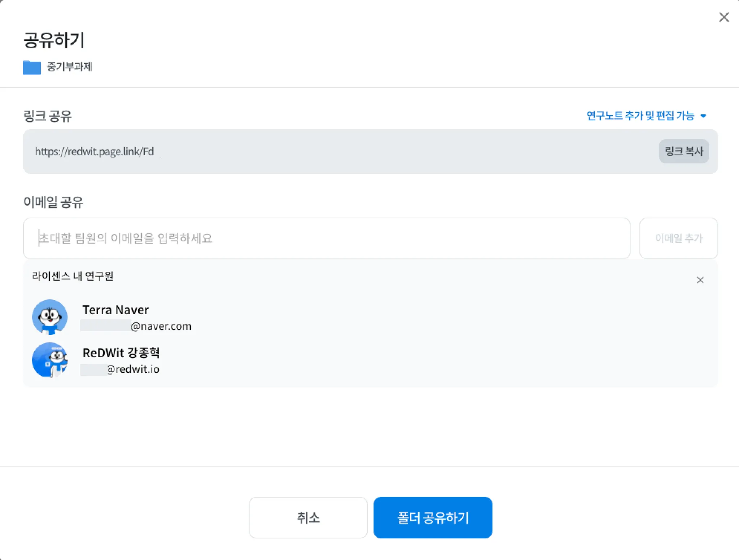The height and width of the screenshot is (560, 739).
Task: Select Terra Naver from researcher list
Action: [115, 310]
